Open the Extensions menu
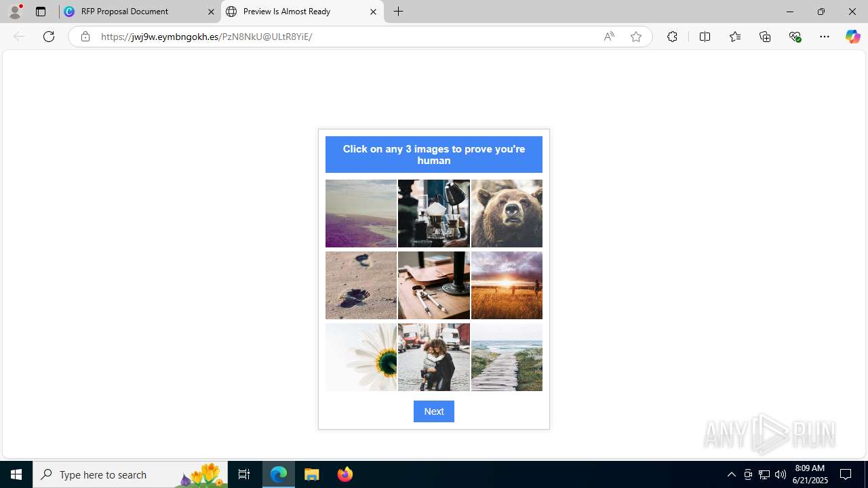Image resolution: width=868 pixels, height=488 pixels. 672,37
